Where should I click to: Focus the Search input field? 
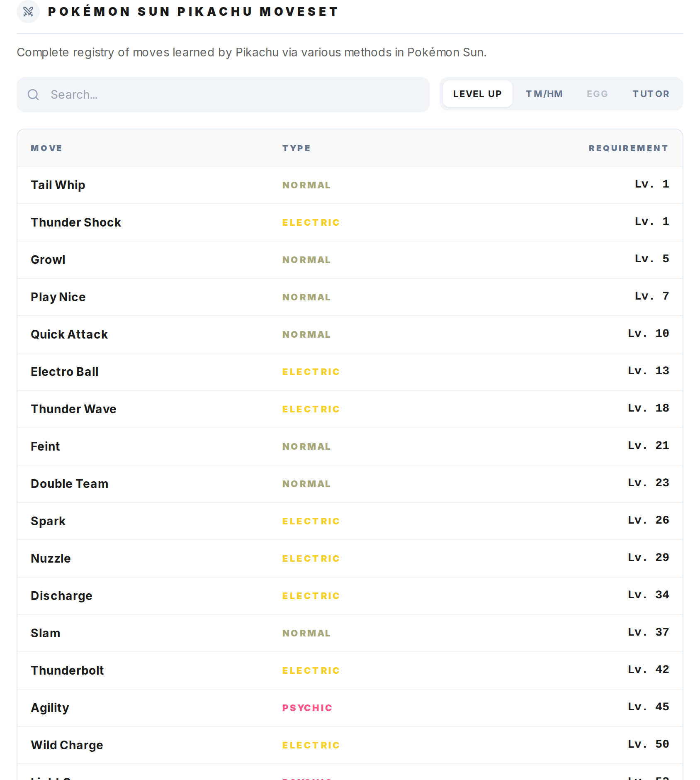tap(223, 95)
